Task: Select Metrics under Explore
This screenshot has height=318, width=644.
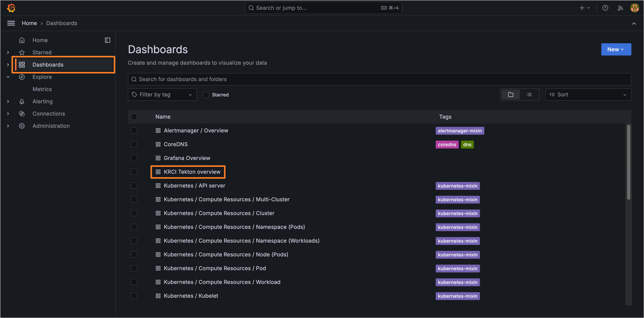Action: [42, 89]
